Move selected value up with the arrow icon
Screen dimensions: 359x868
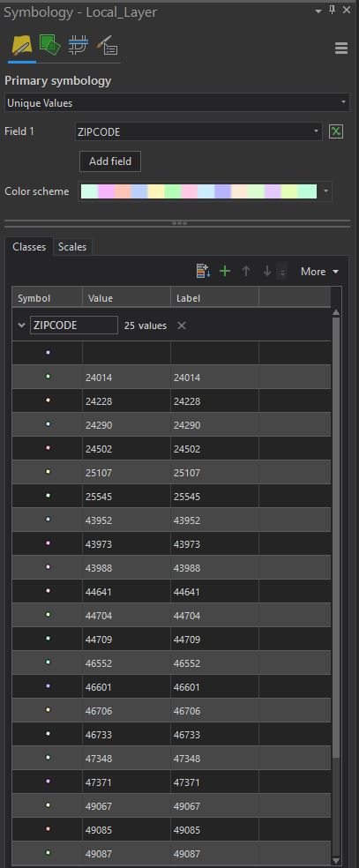click(246, 272)
